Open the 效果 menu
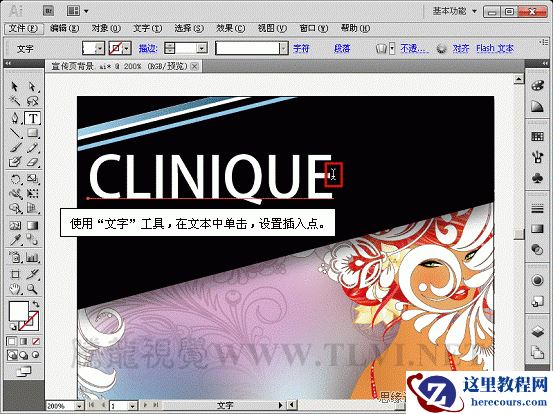Image resolution: width=553 pixels, height=414 pixels. point(231,28)
